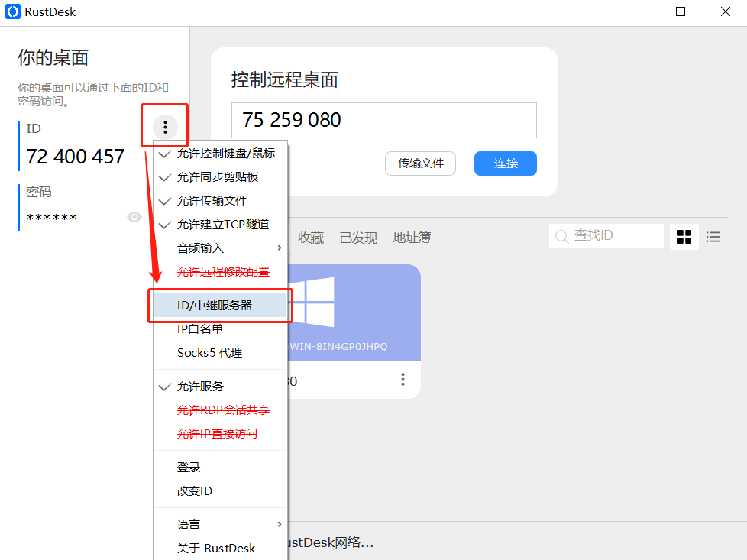Minimize the RustDesk window
747x560 pixels.
[x=636, y=11]
